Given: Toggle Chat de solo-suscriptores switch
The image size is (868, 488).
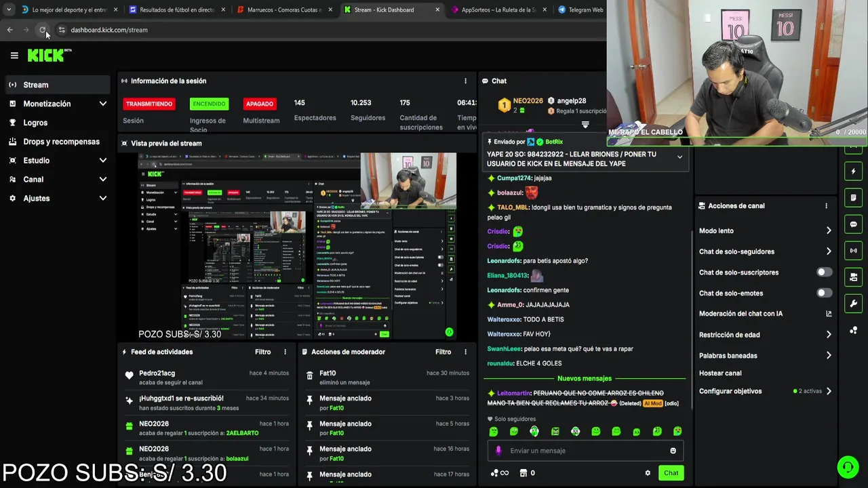Looking at the screenshot, I should click(824, 272).
